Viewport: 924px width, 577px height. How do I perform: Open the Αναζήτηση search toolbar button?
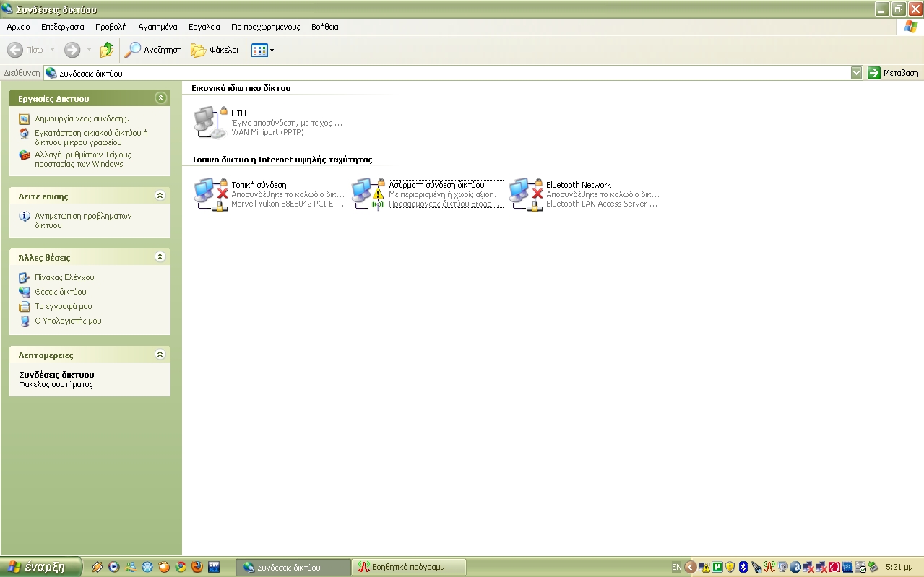click(x=153, y=50)
